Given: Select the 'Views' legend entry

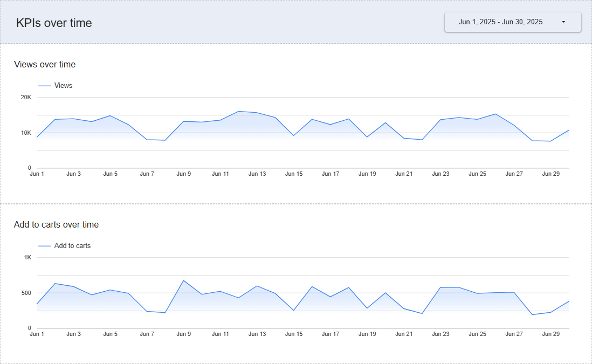Looking at the screenshot, I should (56, 86).
